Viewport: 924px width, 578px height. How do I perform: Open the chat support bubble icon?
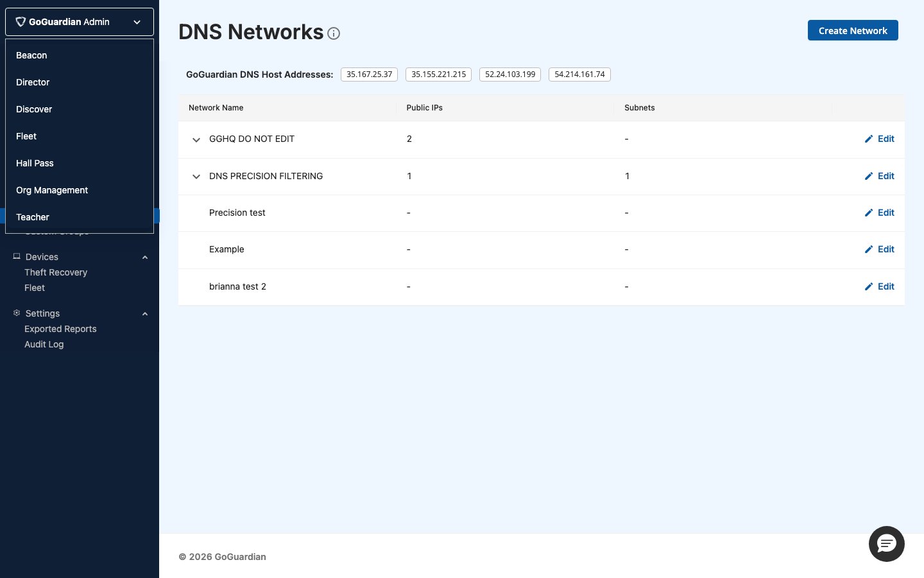887,544
